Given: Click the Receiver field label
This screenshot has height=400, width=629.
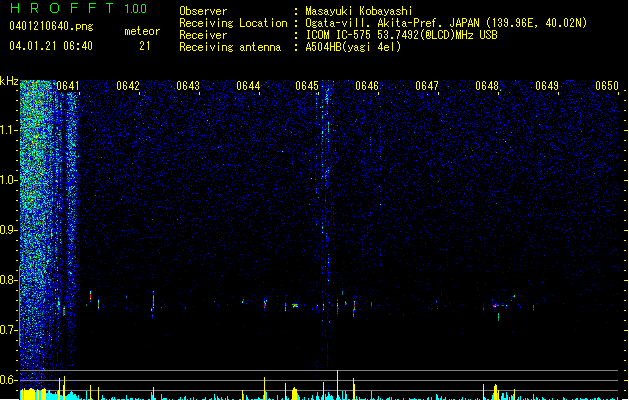Looking at the screenshot, I should coord(203,35).
